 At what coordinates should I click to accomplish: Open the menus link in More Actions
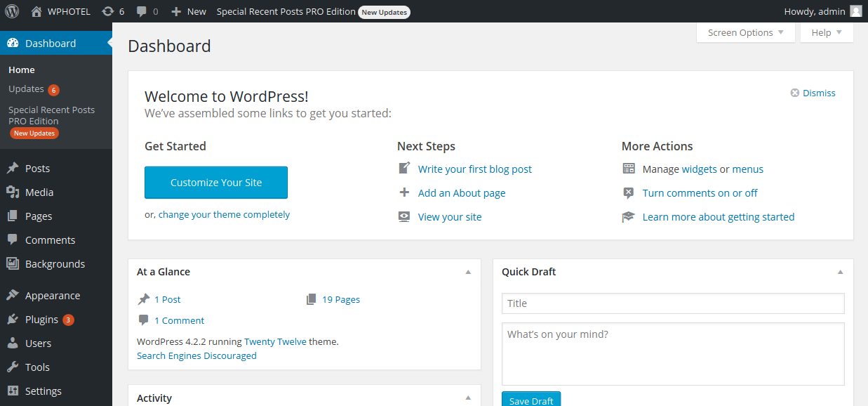(x=748, y=169)
